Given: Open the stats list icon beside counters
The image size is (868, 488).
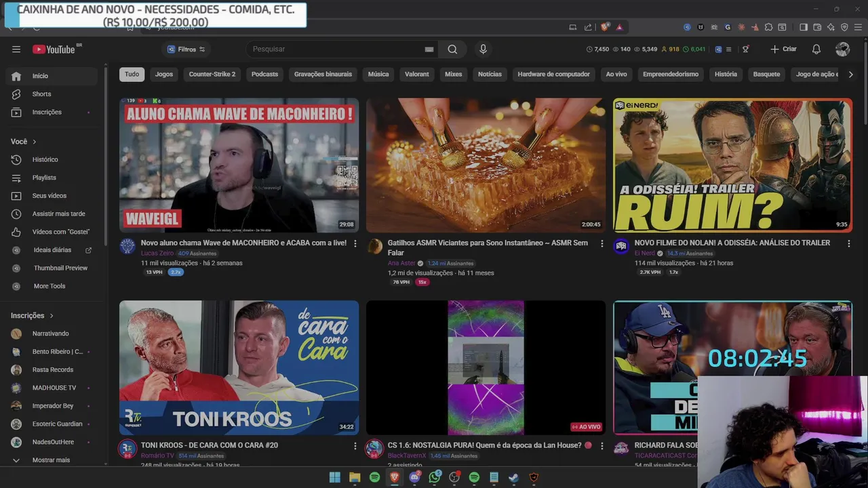Looking at the screenshot, I should point(729,49).
